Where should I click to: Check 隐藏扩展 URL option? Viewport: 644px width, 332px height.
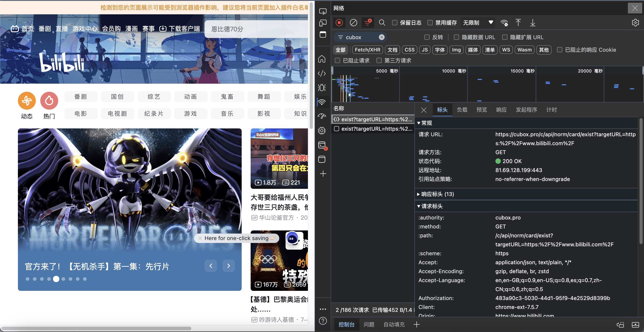tap(505, 37)
